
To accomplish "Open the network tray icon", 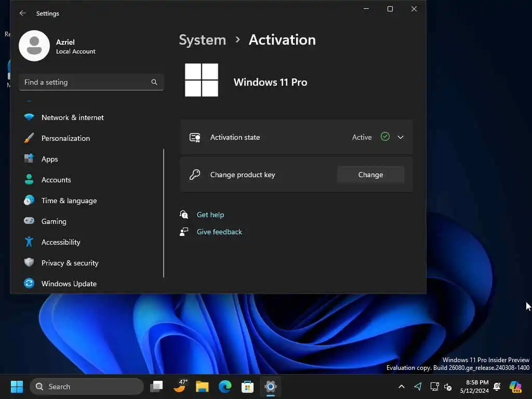I will pos(434,387).
